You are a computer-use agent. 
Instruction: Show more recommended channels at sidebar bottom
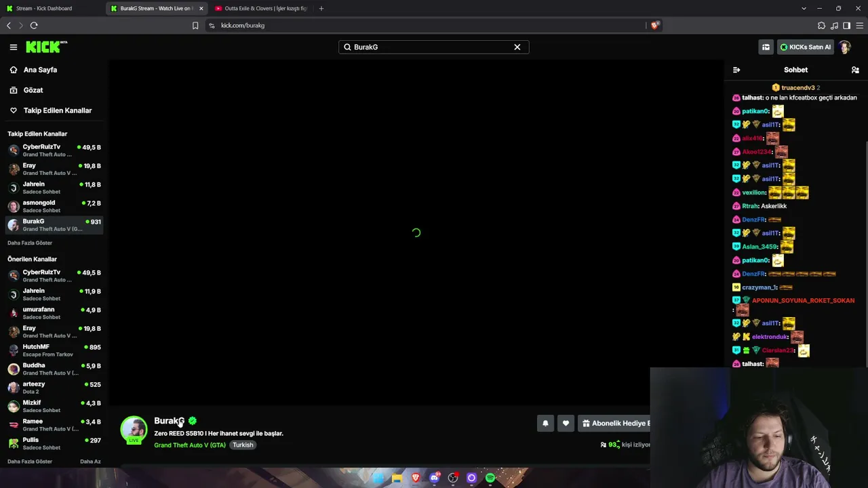pyautogui.click(x=30, y=462)
